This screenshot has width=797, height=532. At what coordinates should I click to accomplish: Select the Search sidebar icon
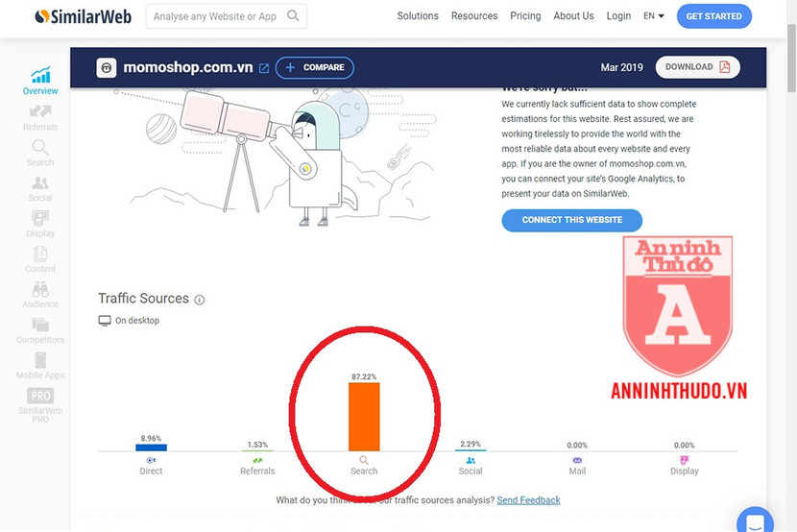[x=40, y=148]
